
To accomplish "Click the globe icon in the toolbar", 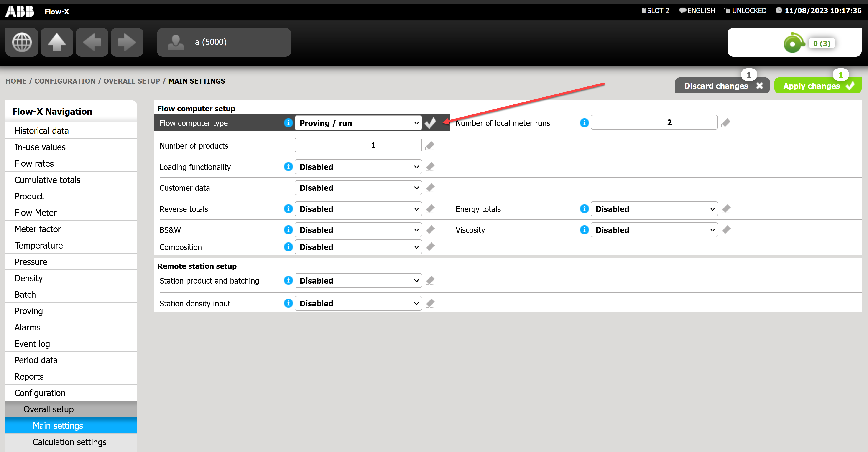I will click(x=22, y=42).
